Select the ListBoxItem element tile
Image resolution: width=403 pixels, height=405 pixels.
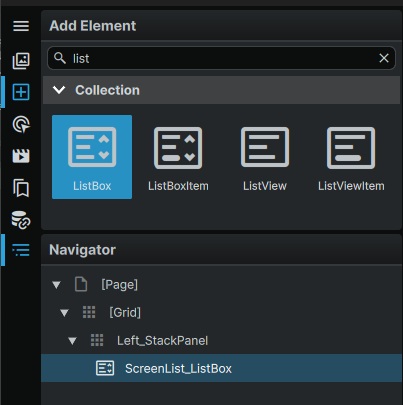[x=178, y=157]
